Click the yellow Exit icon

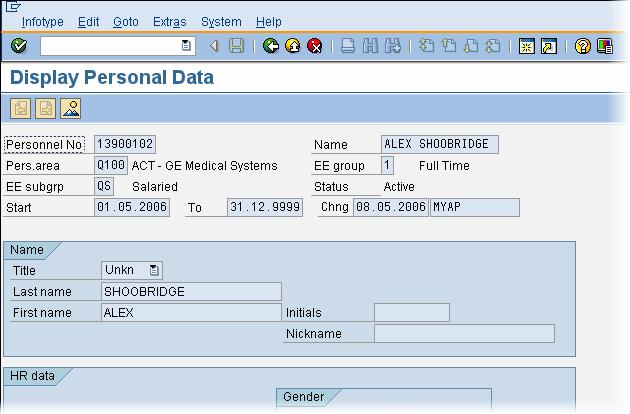pos(293,46)
